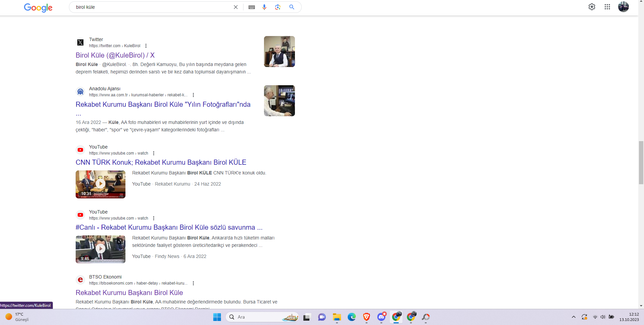Open Google Lens image search
Image resolution: width=644 pixels, height=325 pixels.
pyautogui.click(x=278, y=7)
